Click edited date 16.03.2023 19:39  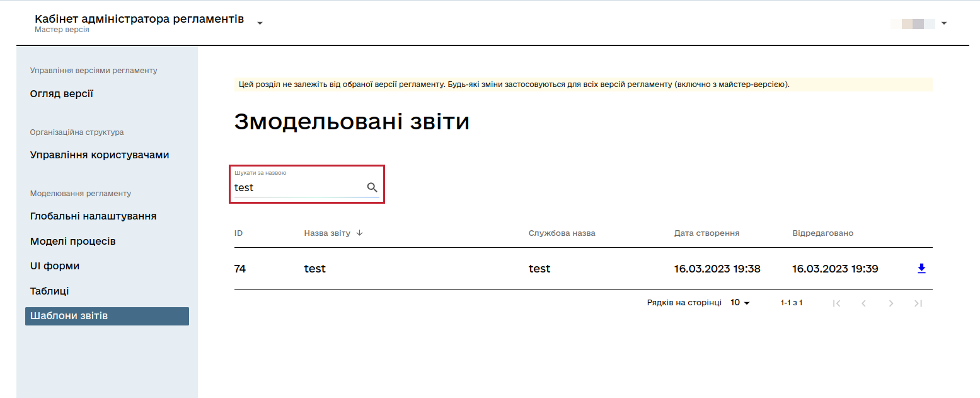pos(835,269)
